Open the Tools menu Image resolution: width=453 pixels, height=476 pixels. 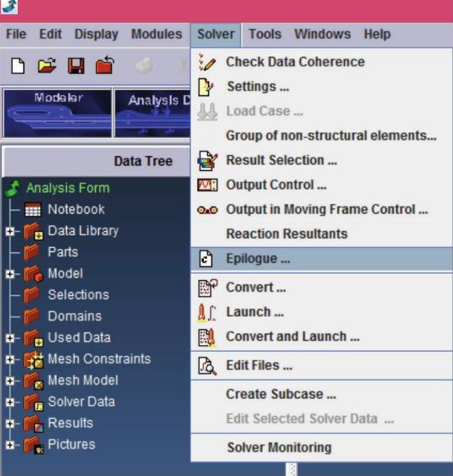coord(265,34)
